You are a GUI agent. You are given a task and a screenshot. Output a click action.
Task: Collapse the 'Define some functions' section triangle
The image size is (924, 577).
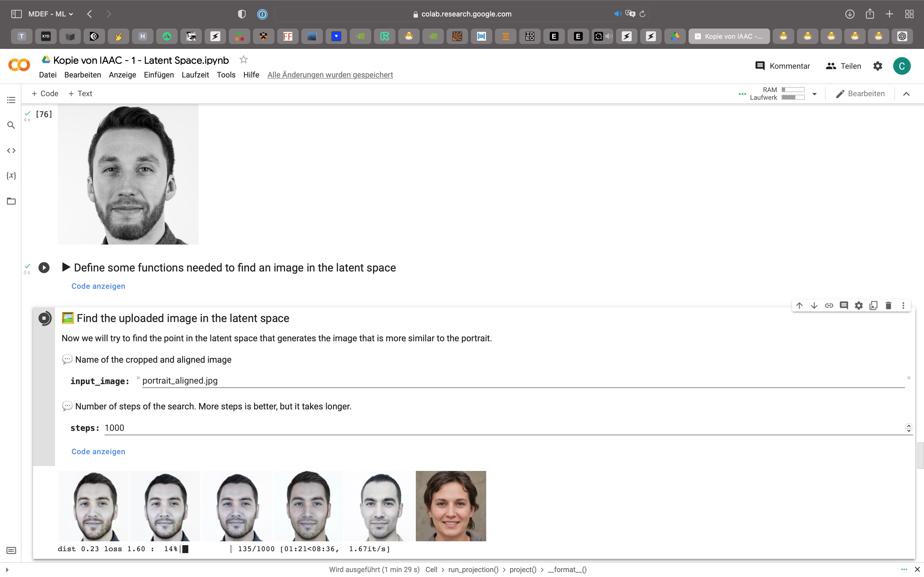(66, 267)
